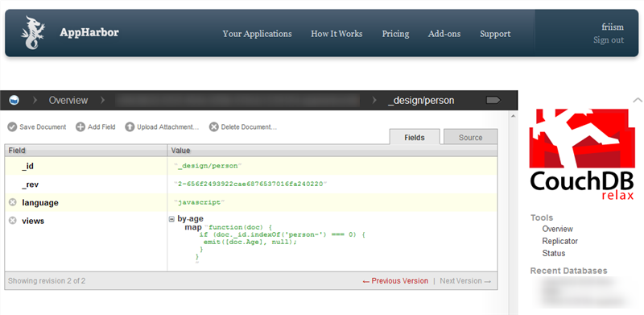
Task: Click the Sign out link
Action: pos(609,40)
